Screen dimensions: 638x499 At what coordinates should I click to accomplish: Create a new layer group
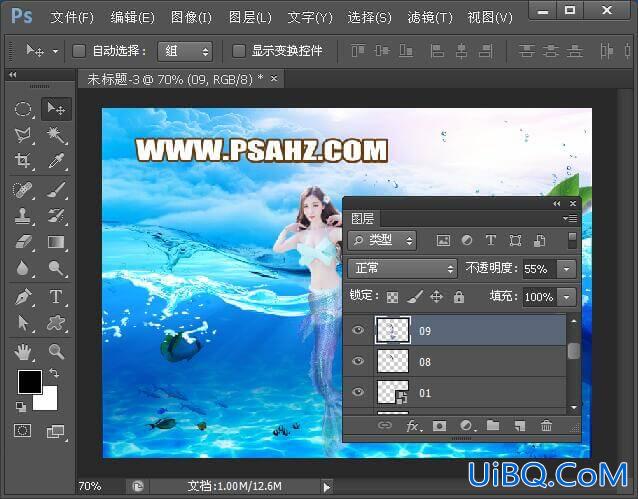pos(493,426)
